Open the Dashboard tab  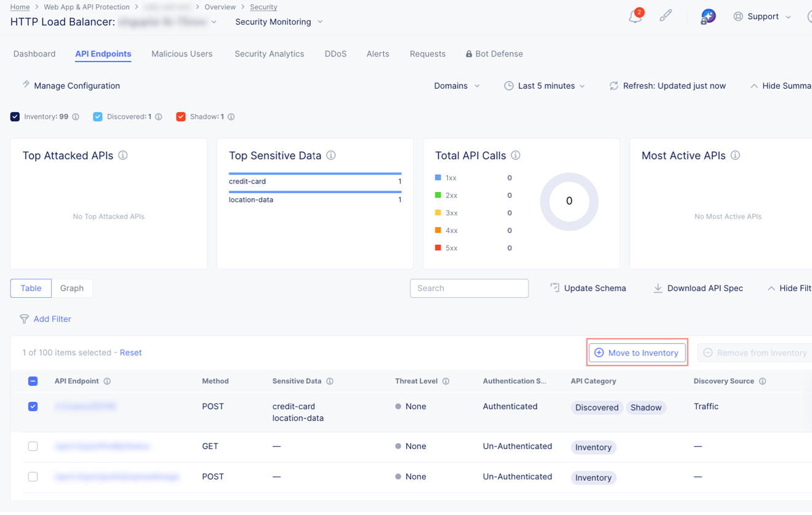[34, 54]
